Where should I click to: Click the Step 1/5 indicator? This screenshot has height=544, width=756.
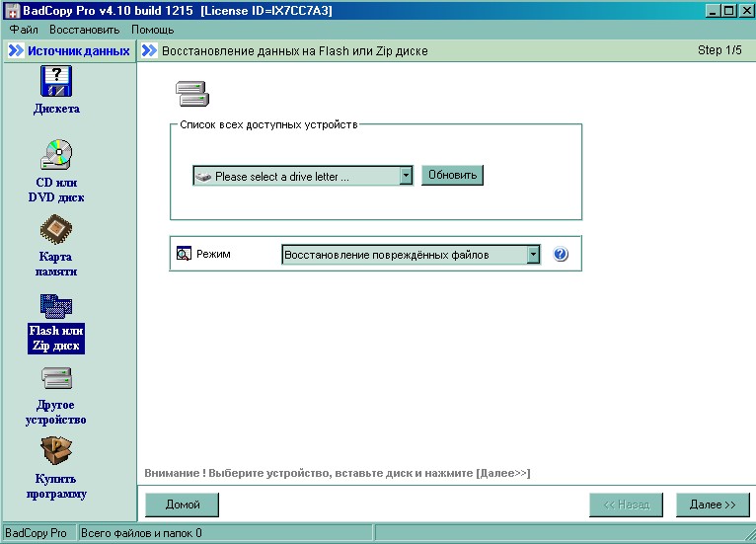pyautogui.click(x=719, y=50)
